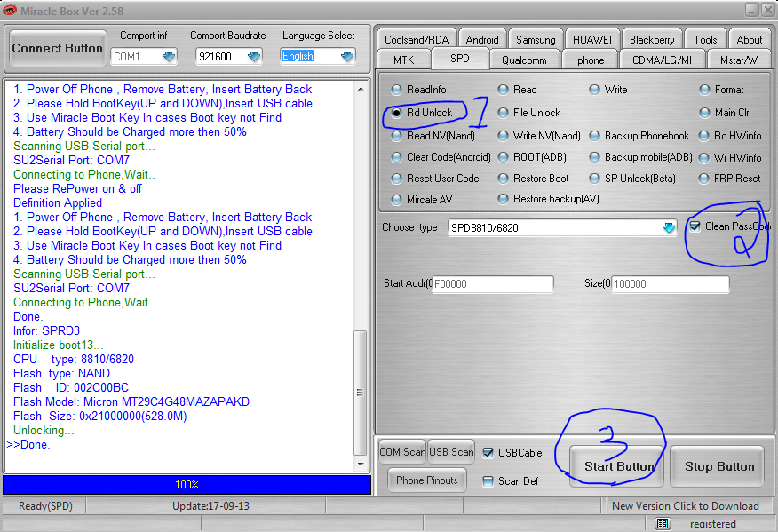Click New Version Click to Download

coord(686,506)
